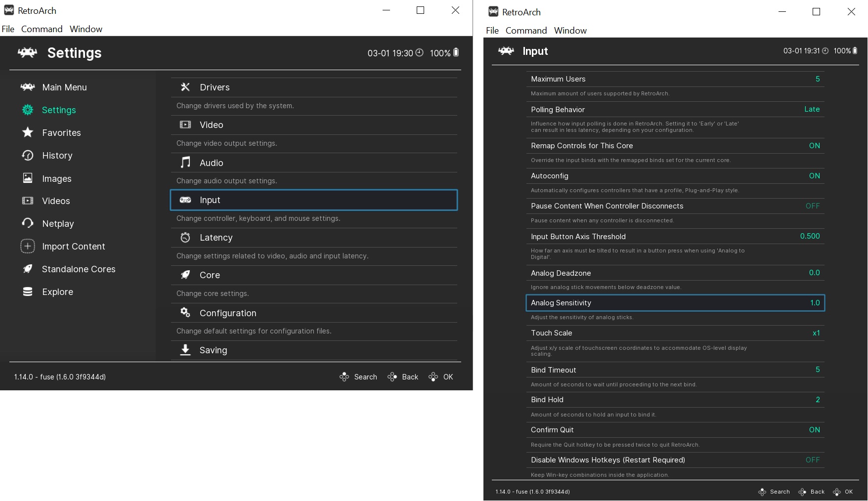Open the Explore database icon

point(28,292)
